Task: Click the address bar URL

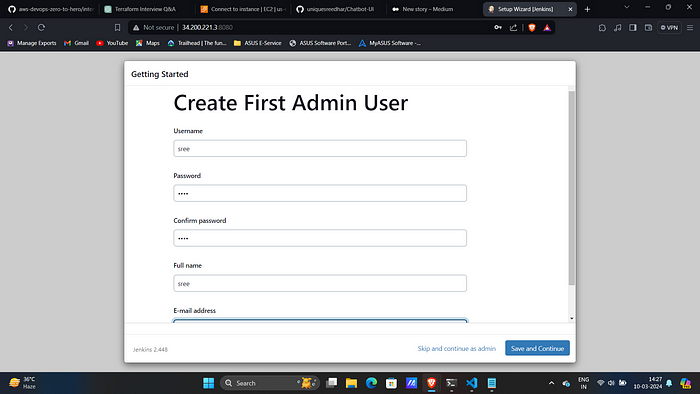Action: [x=207, y=27]
